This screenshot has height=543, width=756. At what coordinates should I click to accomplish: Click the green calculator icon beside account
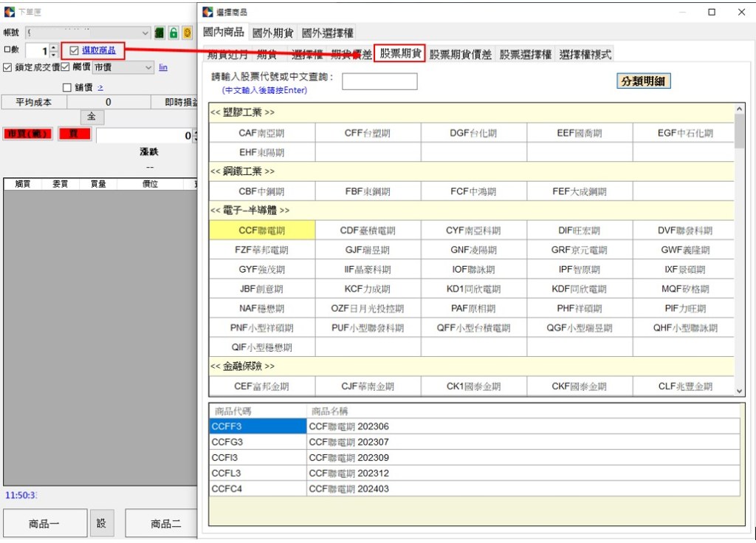click(159, 33)
